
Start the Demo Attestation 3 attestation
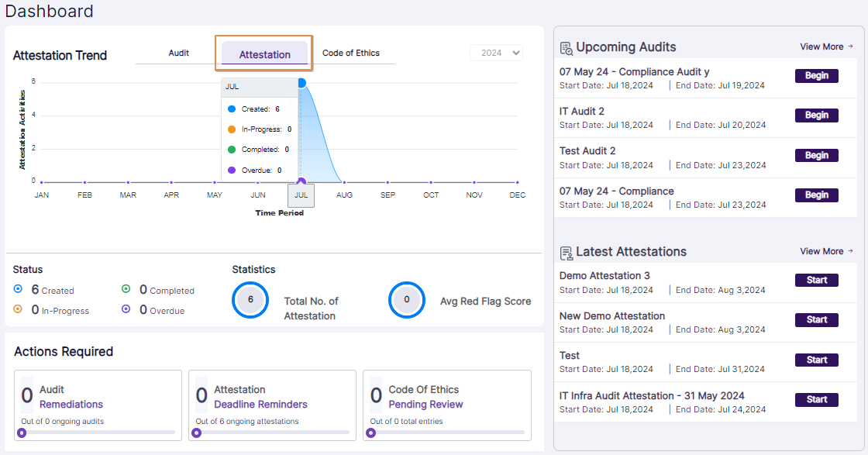tap(816, 280)
